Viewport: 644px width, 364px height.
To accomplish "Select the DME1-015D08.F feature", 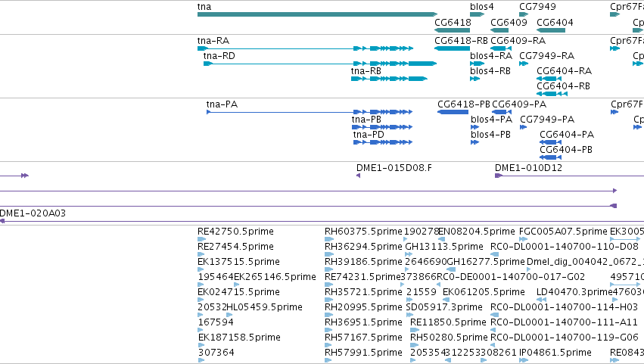I will [394, 168].
